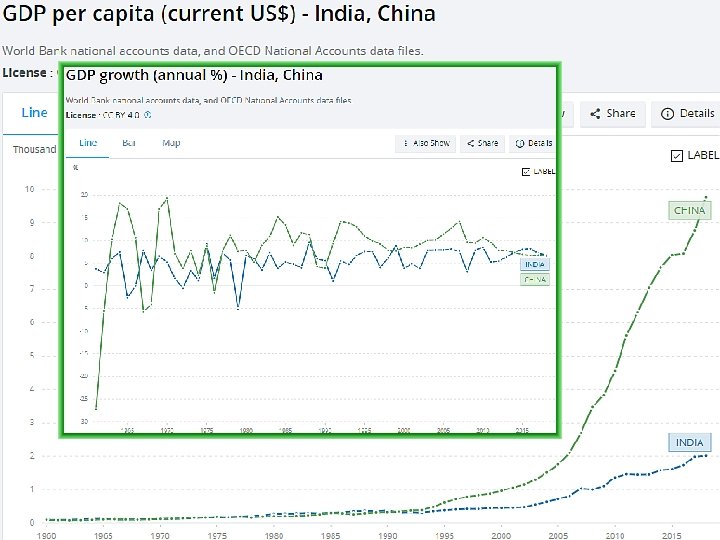Click the GDP growth (annual %) inset title
Image resolution: width=720 pixels, height=540 pixels.
(194, 76)
